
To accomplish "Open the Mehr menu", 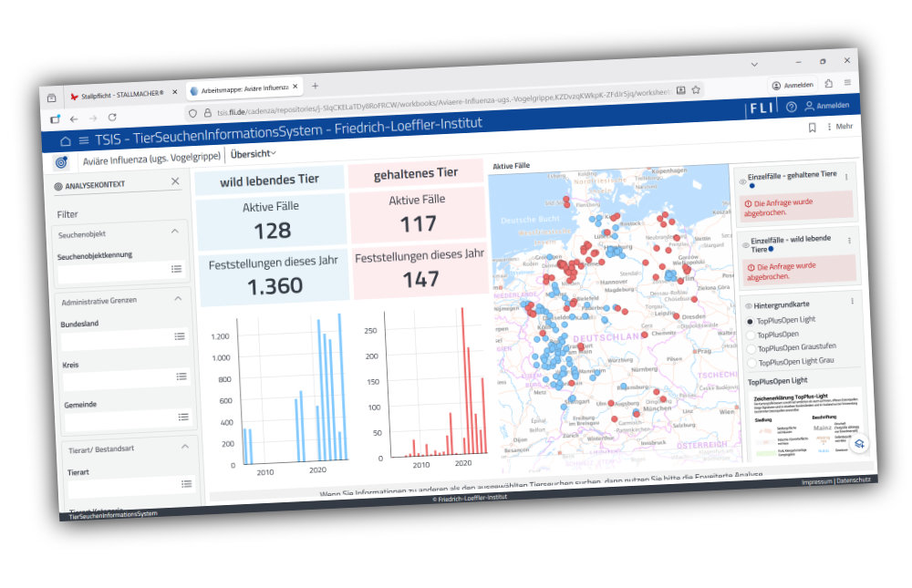I will tap(839, 127).
